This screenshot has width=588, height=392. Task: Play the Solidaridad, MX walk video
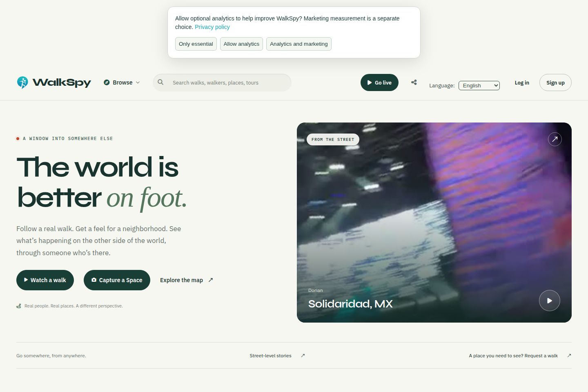(549, 301)
